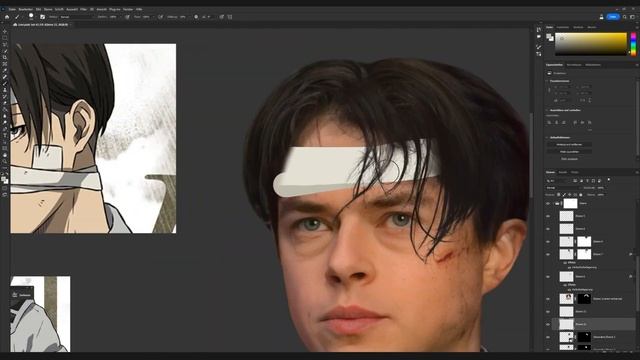This screenshot has height=360, width=640.
Task: Select the Eraser tool
Action: [4, 103]
